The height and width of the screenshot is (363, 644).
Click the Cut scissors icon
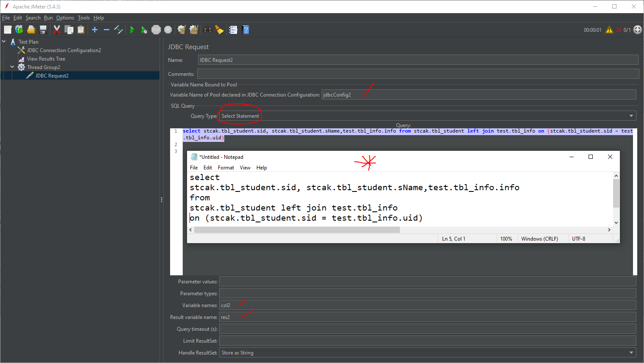click(57, 30)
